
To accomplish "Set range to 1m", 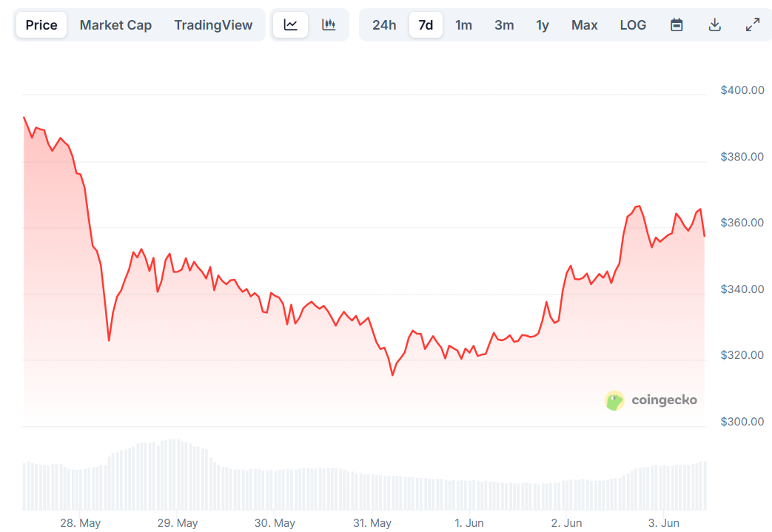I will coord(463,24).
